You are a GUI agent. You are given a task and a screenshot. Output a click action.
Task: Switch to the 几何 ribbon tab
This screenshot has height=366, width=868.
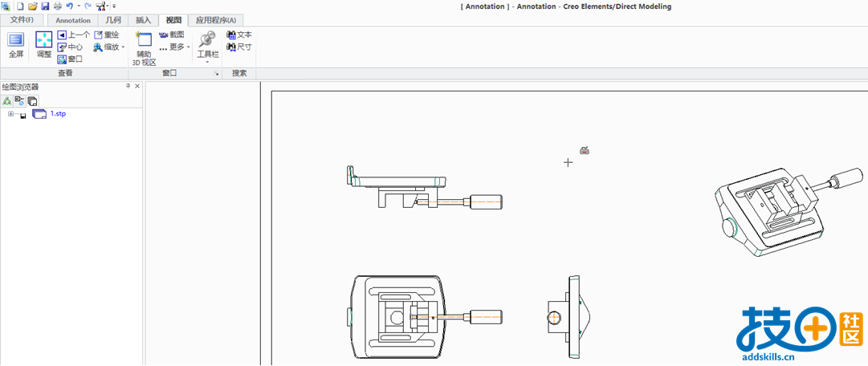[113, 21]
